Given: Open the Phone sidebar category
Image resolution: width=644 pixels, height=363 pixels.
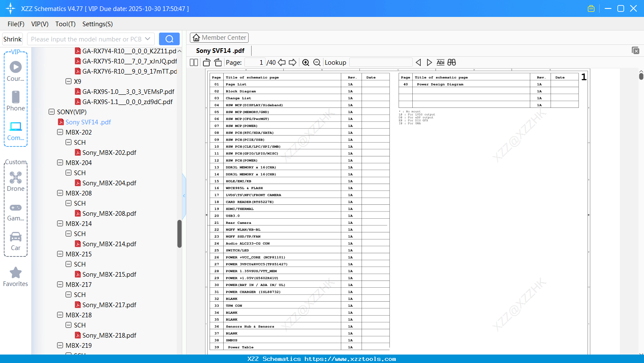Looking at the screenshot, I should 16,101.
